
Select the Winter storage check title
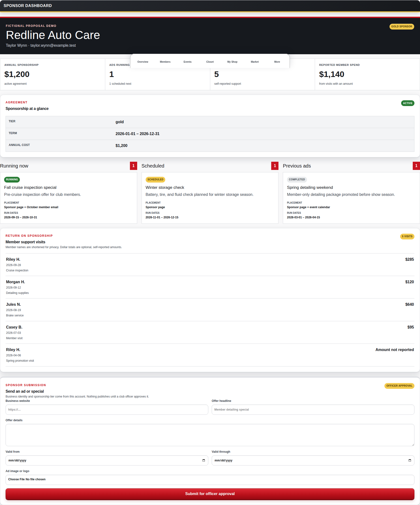click(165, 188)
